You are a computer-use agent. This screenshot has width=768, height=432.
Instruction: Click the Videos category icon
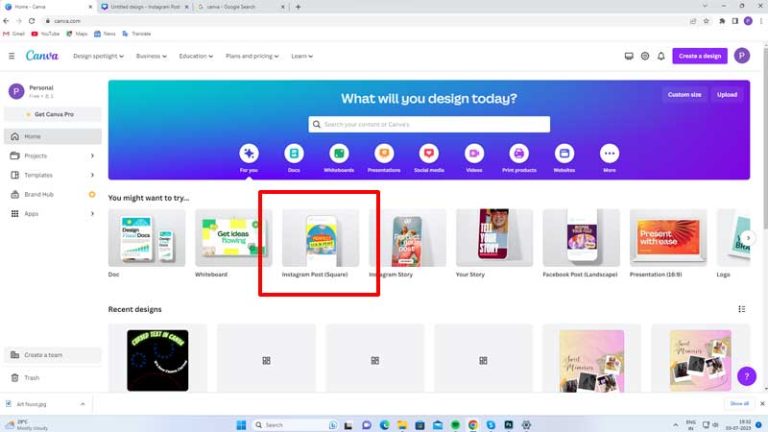pos(474,153)
